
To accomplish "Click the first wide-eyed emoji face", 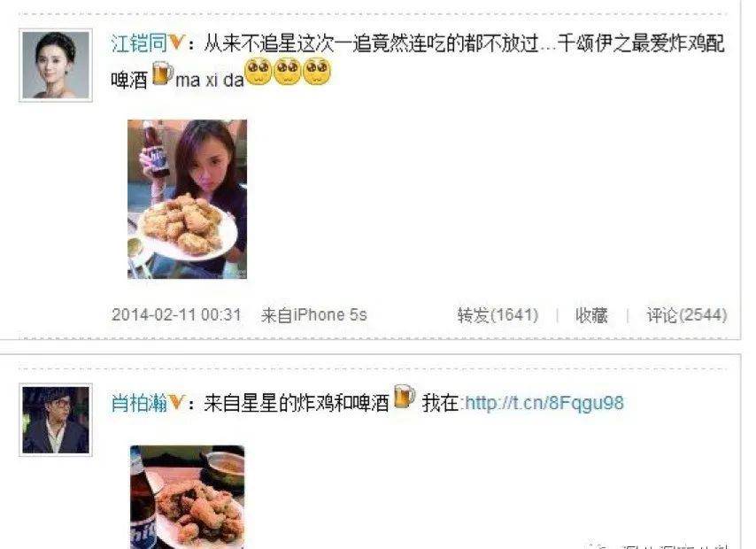I will pyautogui.click(x=258, y=72).
